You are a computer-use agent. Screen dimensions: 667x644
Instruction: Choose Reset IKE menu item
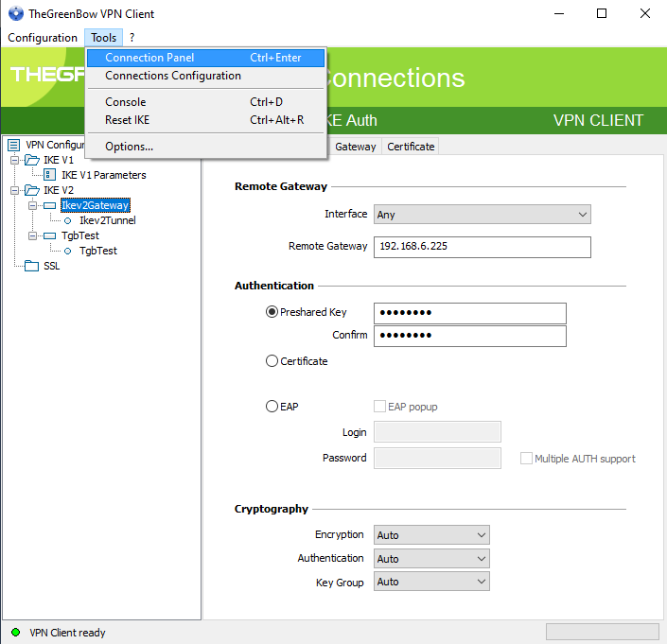(x=206, y=120)
